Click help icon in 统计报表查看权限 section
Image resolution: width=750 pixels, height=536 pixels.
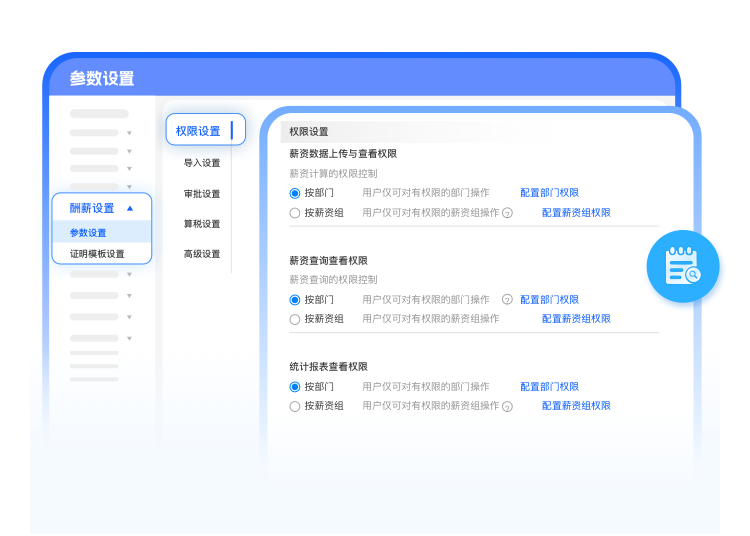(x=507, y=407)
